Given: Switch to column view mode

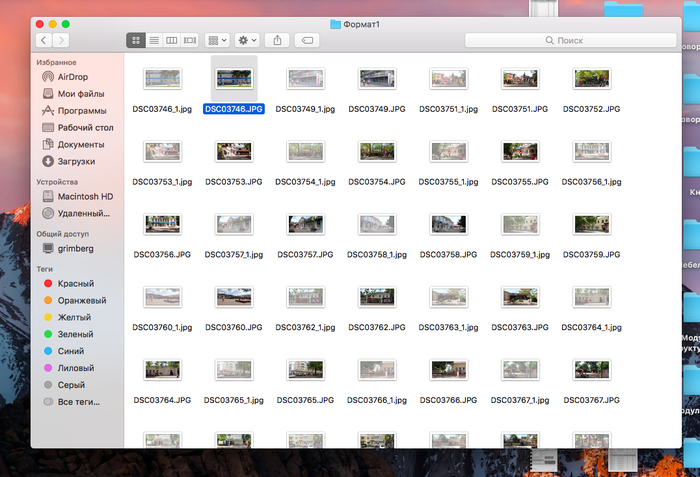Looking at the screenshot, I should [172, 40].
